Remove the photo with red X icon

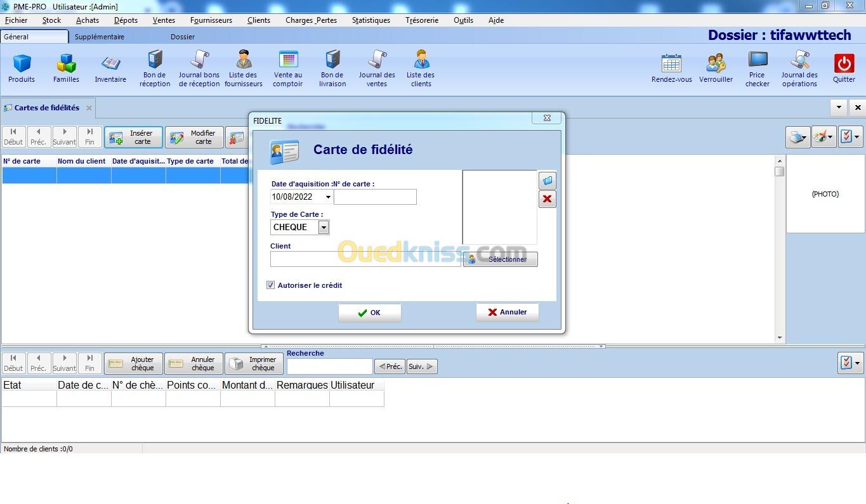pos(548,200)
